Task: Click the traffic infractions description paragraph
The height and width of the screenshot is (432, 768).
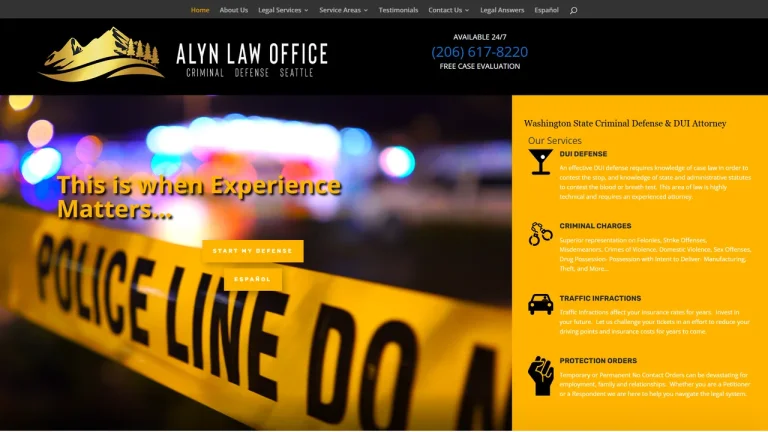Action: pos(654,322)
